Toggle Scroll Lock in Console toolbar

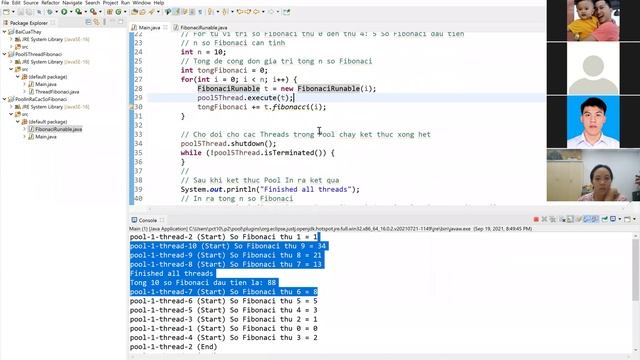click(x=570, y=219)
